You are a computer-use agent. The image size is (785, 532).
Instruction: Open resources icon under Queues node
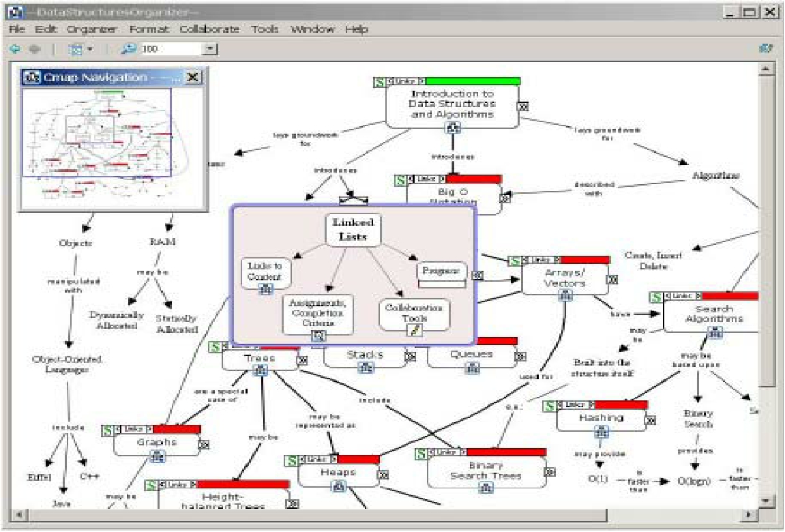[473, 368]
